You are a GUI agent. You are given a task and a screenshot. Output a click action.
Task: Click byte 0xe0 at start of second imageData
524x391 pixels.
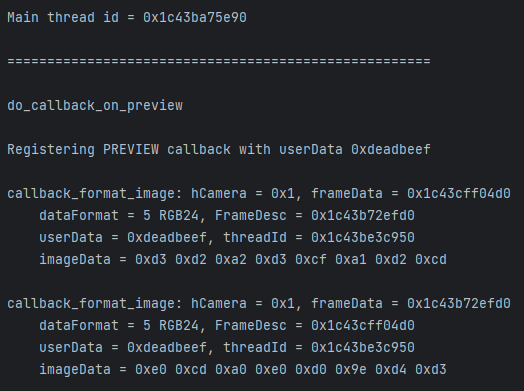pos(151,370)
